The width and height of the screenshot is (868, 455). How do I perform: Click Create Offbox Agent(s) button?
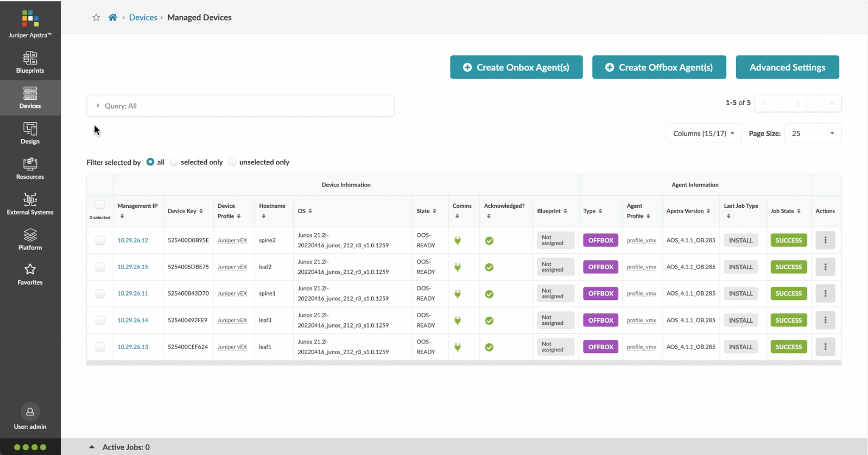[x=659, y=67]
